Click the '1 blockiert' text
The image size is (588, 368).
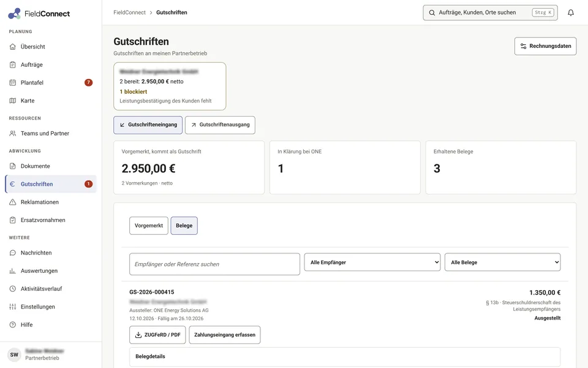(133, 91)
